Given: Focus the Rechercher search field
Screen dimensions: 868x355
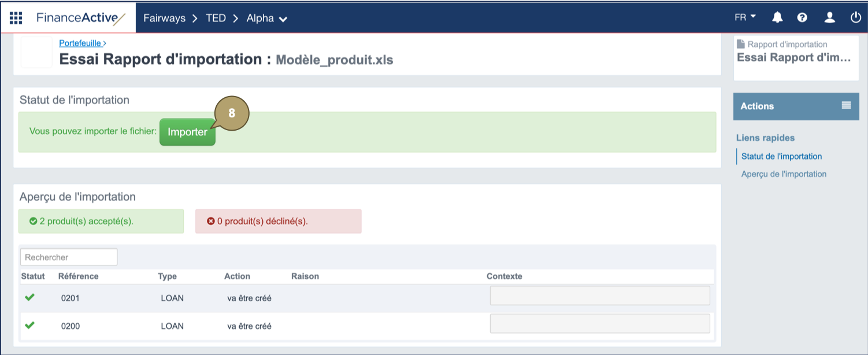Looking at the screenshot, I should [x=69, y=257].
